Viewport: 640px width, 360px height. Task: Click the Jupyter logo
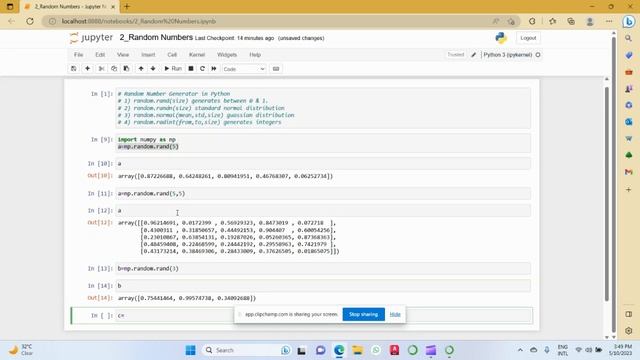click(91, 38)
